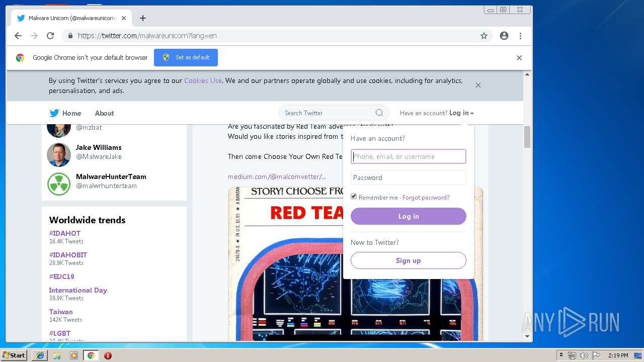Click the network tray icon
644x362 pixels.
pyautogui.click(x=572, y=355)
